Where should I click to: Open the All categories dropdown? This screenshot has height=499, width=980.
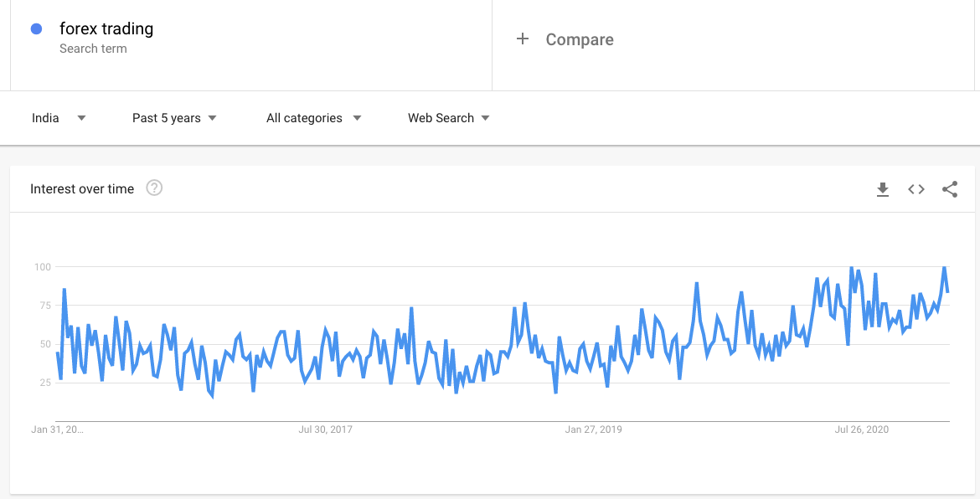314,118
